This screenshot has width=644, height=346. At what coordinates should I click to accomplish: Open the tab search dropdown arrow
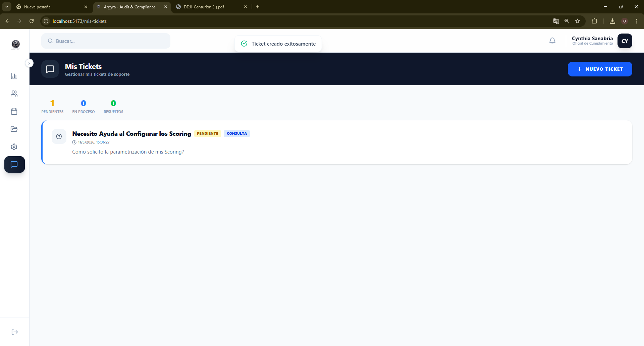coord(7,7)
